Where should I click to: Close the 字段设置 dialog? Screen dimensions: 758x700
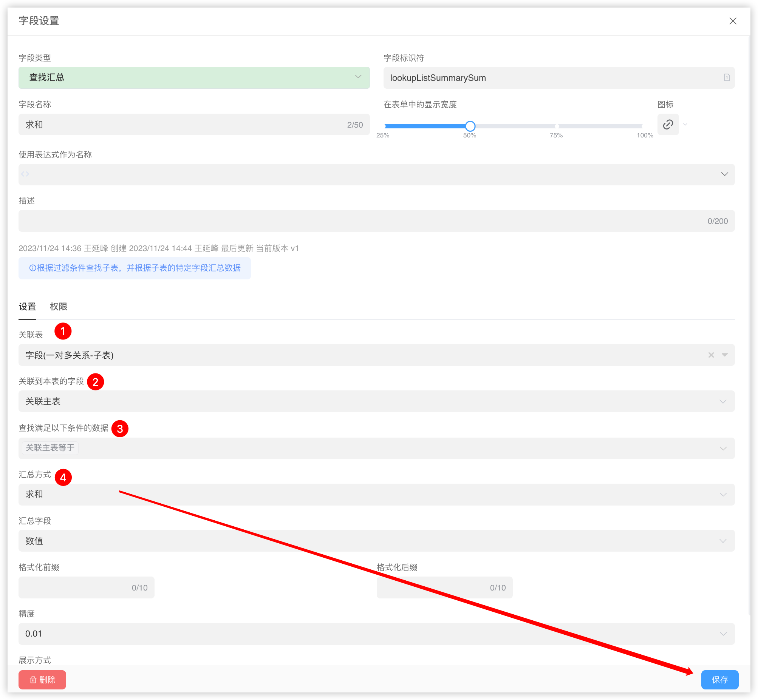[x=733, y=21]
